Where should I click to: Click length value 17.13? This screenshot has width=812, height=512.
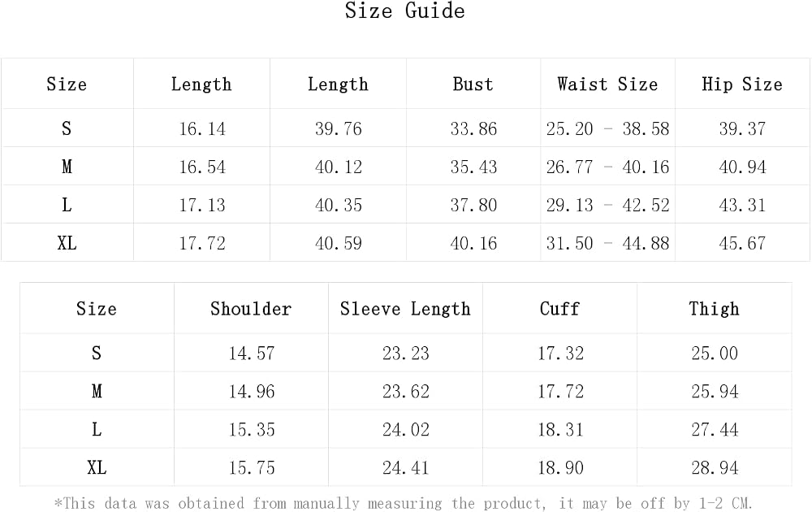tap(202, 206)
